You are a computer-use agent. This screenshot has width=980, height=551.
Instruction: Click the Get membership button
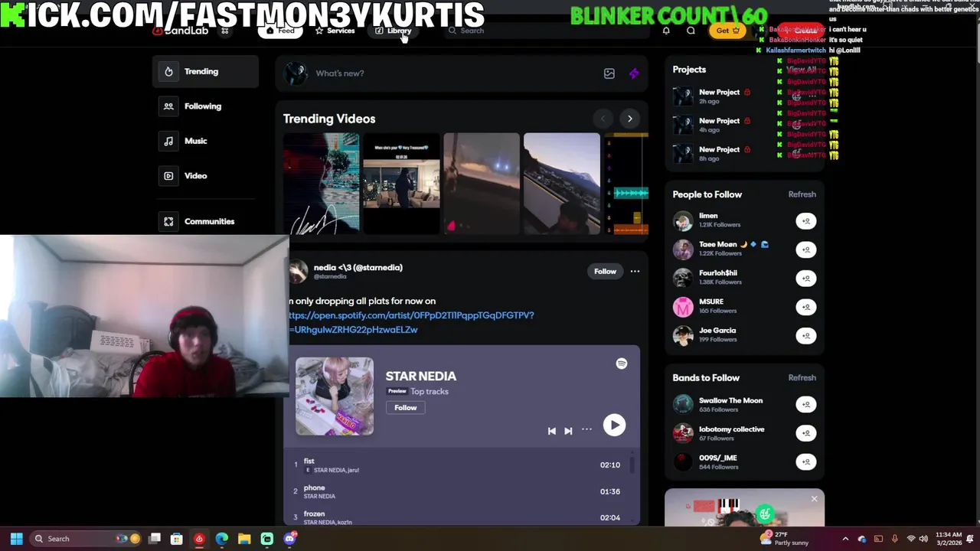pos(727,31)
